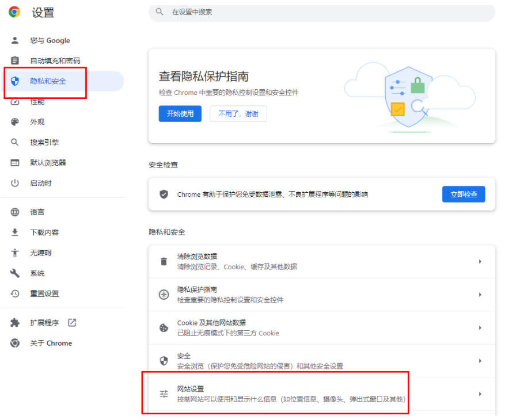Expand the Cookie 及其他网站数据 row arrow
505x420 pixels.
(480, 328)
